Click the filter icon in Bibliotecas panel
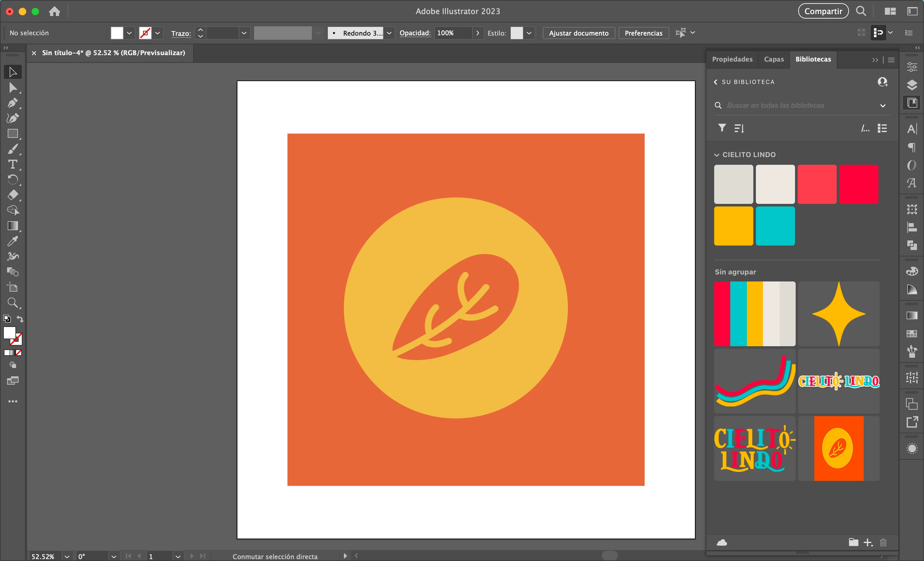924x561 pixels. pos(722,128)
